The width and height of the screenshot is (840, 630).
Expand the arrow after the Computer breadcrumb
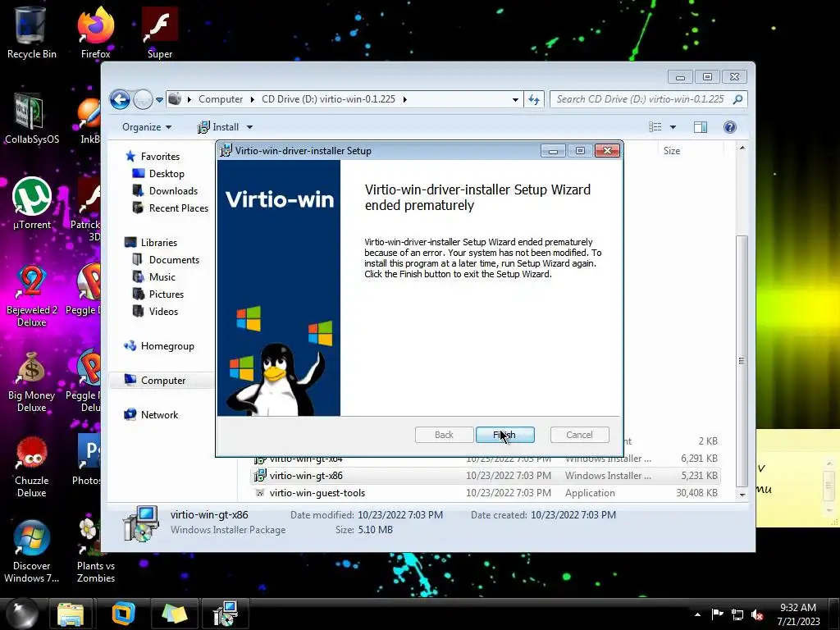tap(252, 99)
